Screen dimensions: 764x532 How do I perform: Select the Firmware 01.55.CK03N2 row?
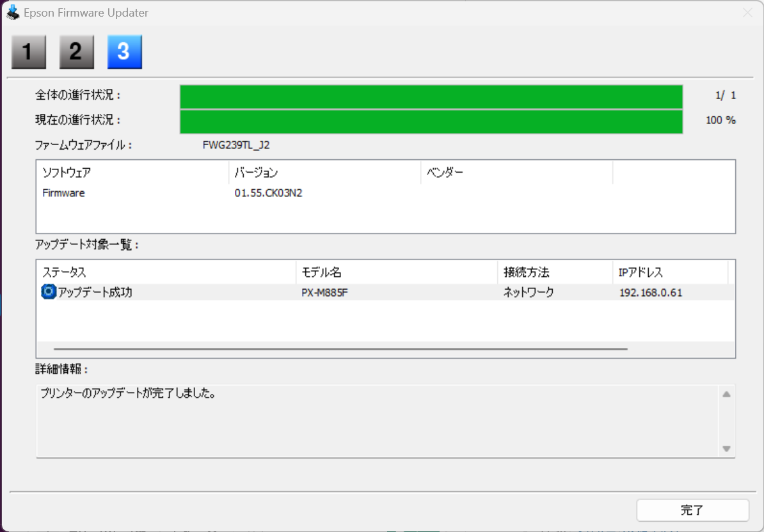[385, 192]
